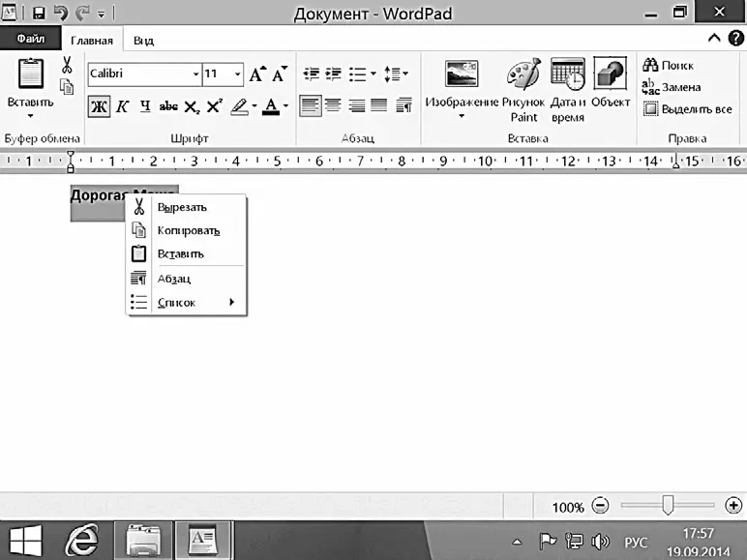
Task: Click the Calibri font name field
Action: tap(139, 74)
